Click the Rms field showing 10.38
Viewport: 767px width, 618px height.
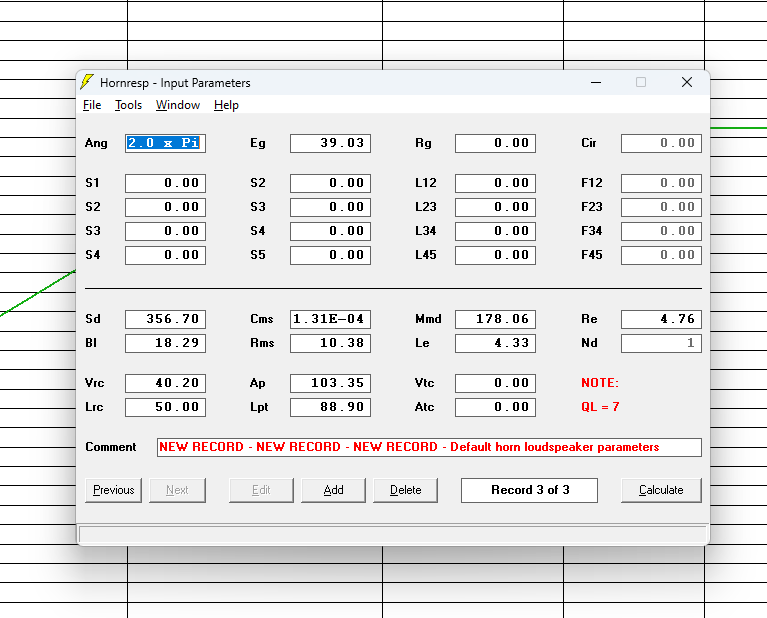pos(330,343)
